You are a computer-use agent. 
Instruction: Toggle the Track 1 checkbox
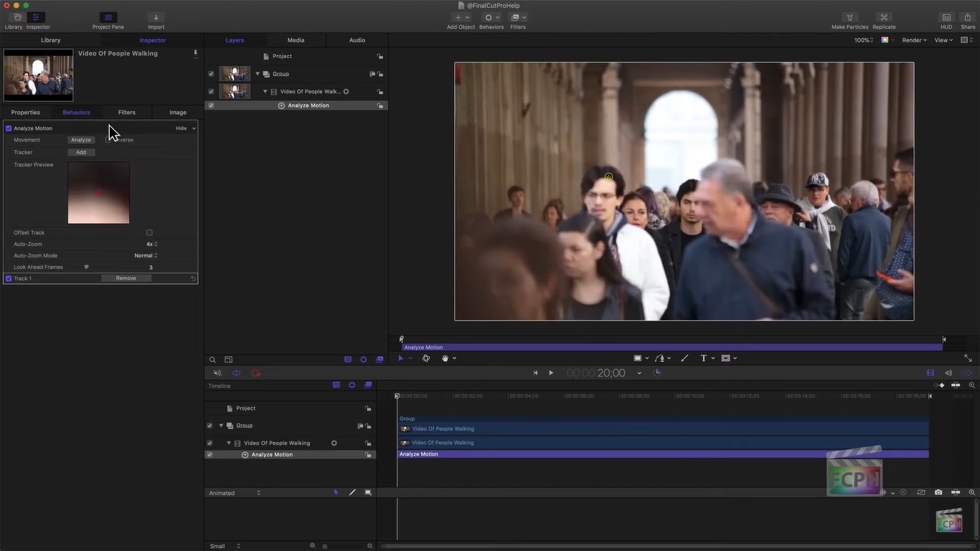(x=9, y=278)
